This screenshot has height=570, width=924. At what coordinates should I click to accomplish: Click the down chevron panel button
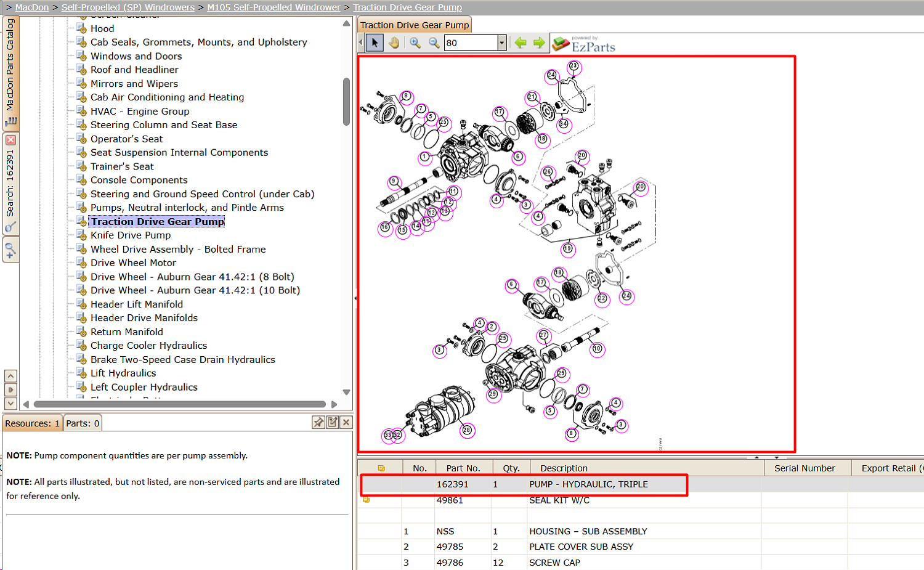point(10,403)
